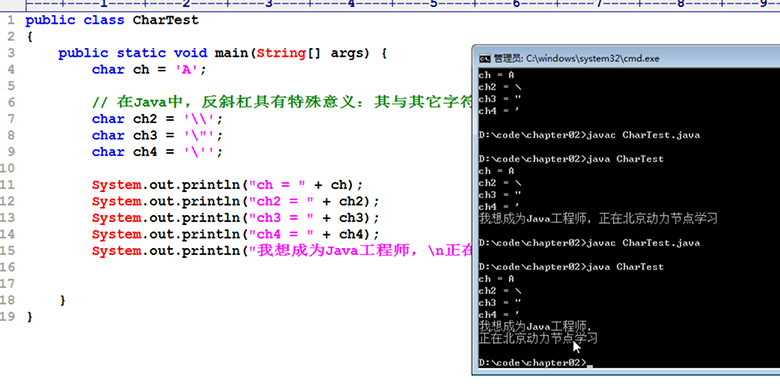The image size is (780, 390).
Task: Click the char ch4 declaration line
Action: coord(157,152)
